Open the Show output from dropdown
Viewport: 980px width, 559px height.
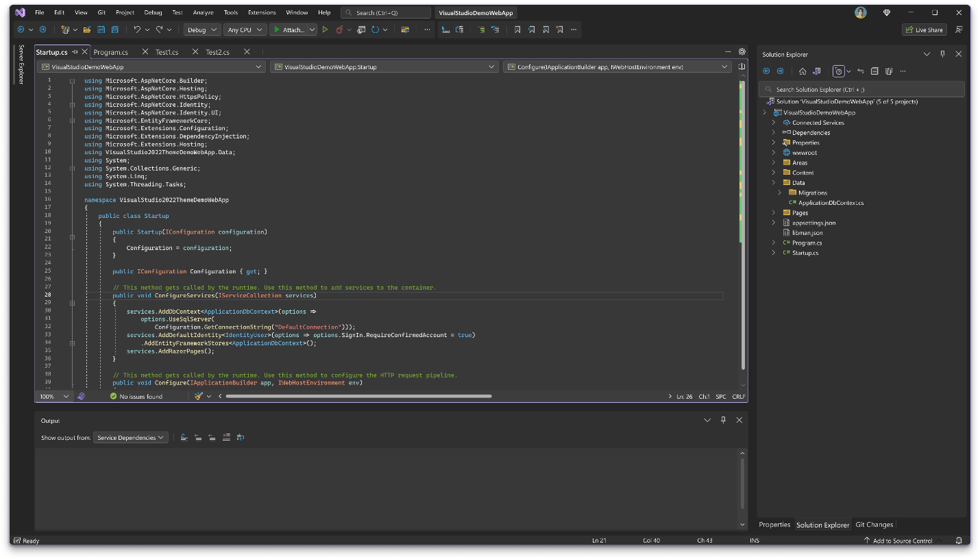[132, 437]
